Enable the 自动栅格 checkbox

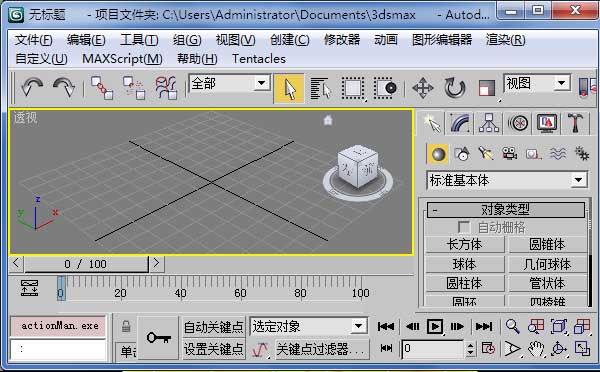(463, 227)
